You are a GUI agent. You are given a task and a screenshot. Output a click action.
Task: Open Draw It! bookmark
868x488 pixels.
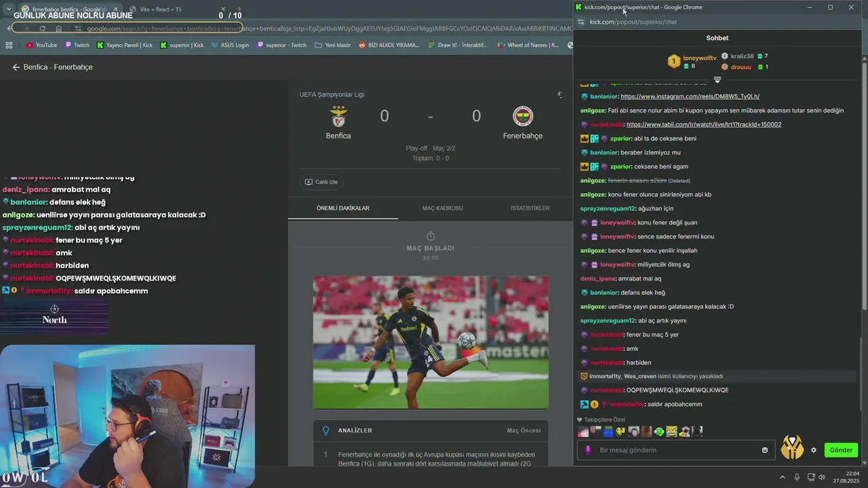click(458, 45)
